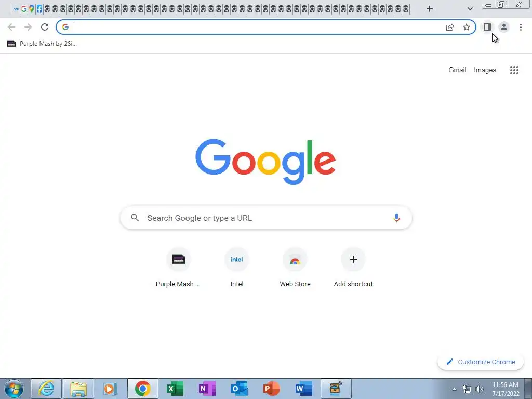Launch Word from the taskbar
532x399 pixels.
pyautogui.click(x=303, y=389)
